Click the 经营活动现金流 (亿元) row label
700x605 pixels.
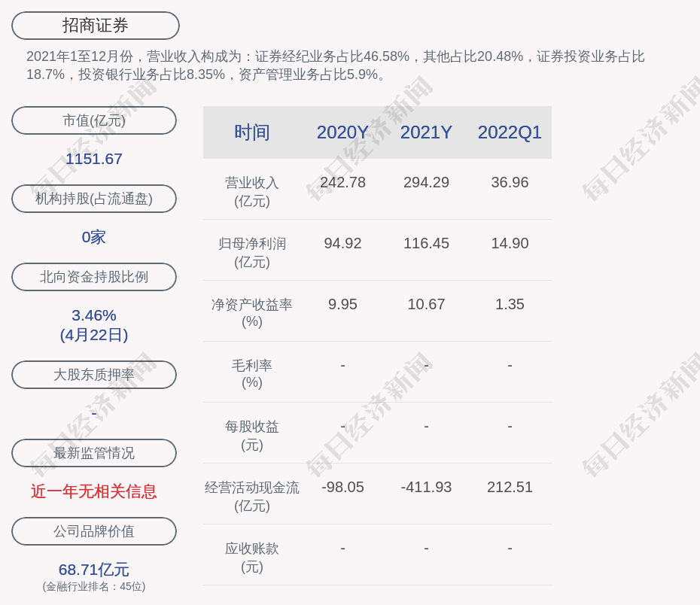click(x=252, y=497)
